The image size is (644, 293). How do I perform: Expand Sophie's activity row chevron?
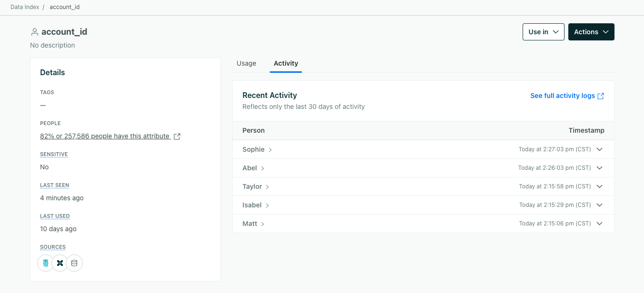(x=599, y=149)
